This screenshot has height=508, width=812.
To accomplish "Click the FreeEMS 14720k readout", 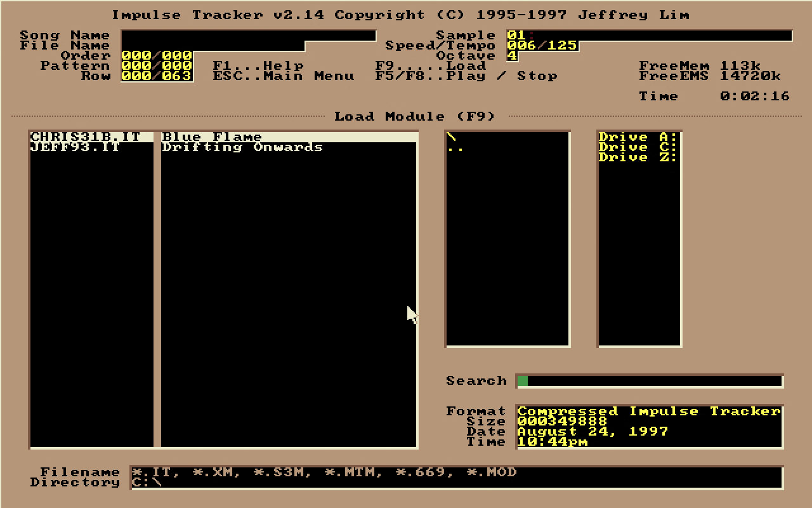I will coord(710,76).
